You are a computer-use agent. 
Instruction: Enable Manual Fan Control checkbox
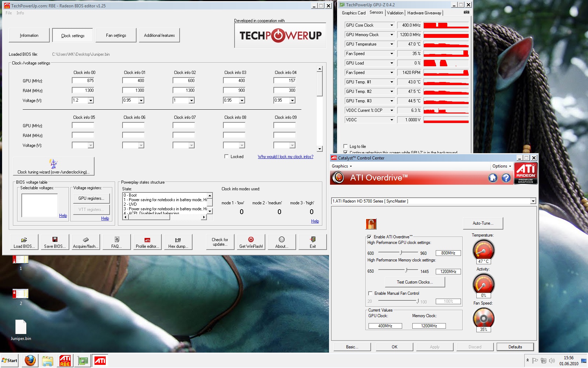(370, 293)
